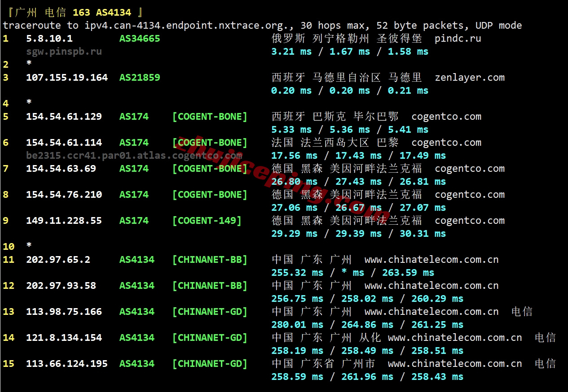568x392 pixels.
Task: Click IP address 113.98.75.166
Action: point(64,312)
